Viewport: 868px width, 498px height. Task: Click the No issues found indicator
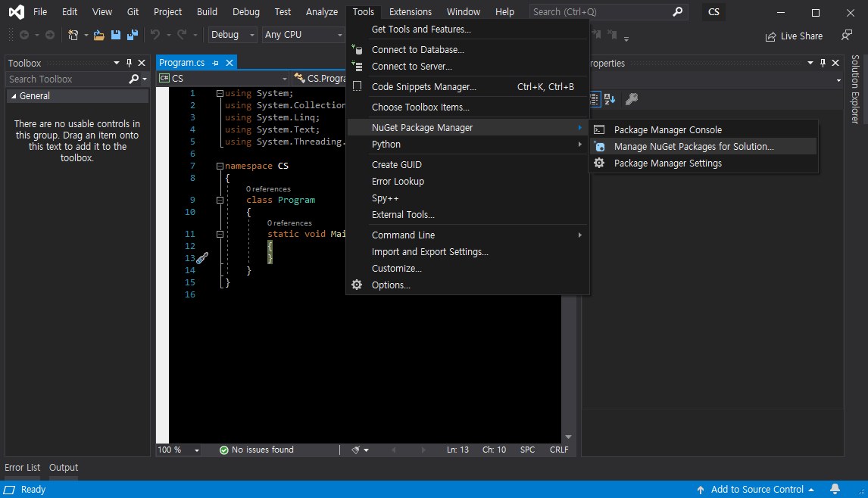point(257,450)
